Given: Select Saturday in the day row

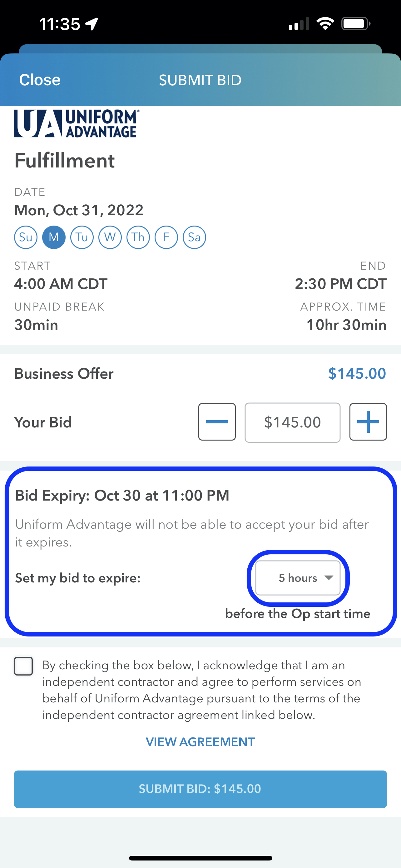Looking at the screenshot, I should tap(194, 237).
